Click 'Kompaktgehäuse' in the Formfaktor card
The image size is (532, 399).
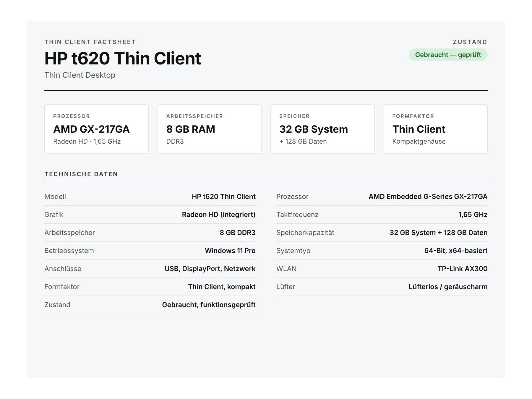coord(419,141)
